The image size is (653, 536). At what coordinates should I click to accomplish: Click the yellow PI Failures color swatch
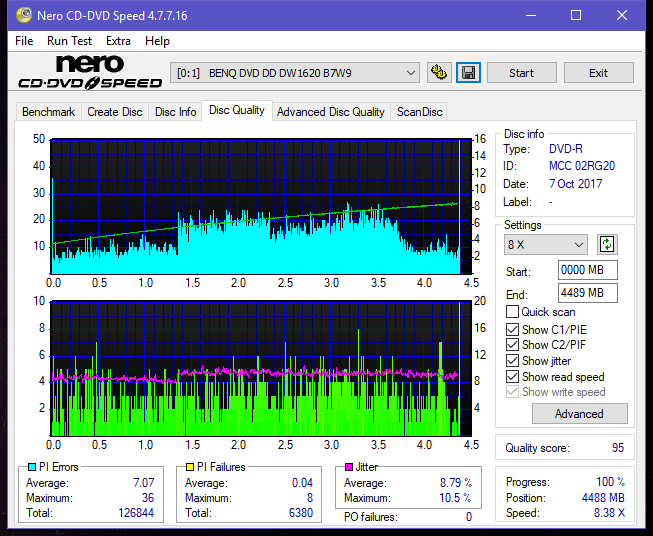point(190,467)
